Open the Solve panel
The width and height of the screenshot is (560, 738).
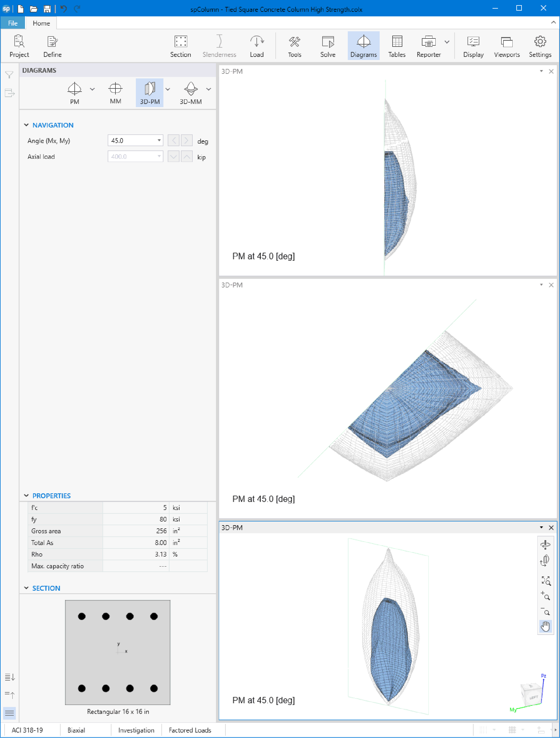[x=328, y=47]
